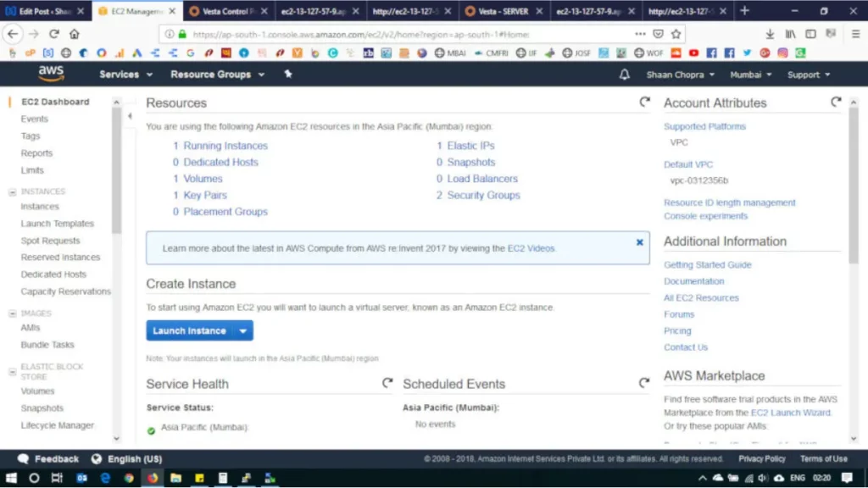Collapse the left navigation pane arrow
Viewport: 868px width, 488px height.
tap(130, 116)
